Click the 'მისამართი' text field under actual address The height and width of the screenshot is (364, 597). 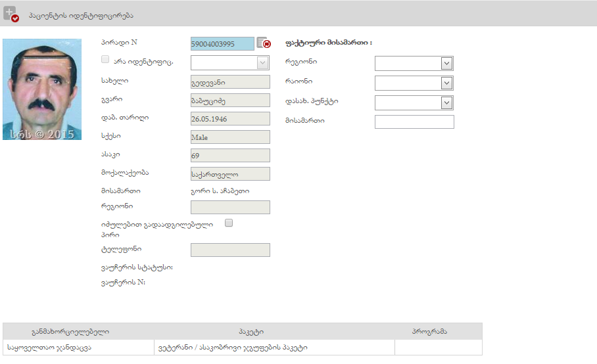[414, 122]
